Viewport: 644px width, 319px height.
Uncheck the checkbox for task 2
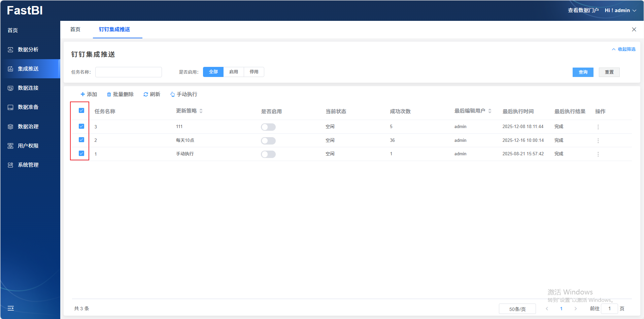(81, 140)
